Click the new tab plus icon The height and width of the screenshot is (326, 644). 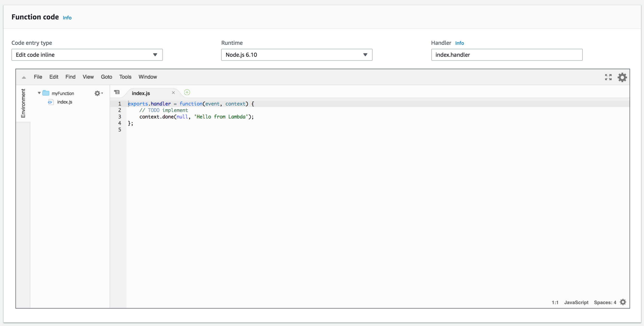[x=187, y=92]
